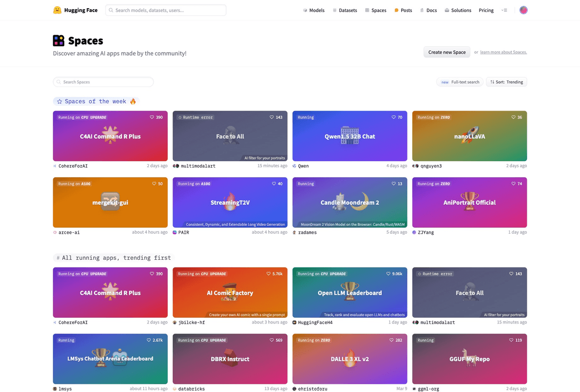The height and width of the screenshot is (392, 580).
Task: Toggle Full-text search
Action: [460, 82]
